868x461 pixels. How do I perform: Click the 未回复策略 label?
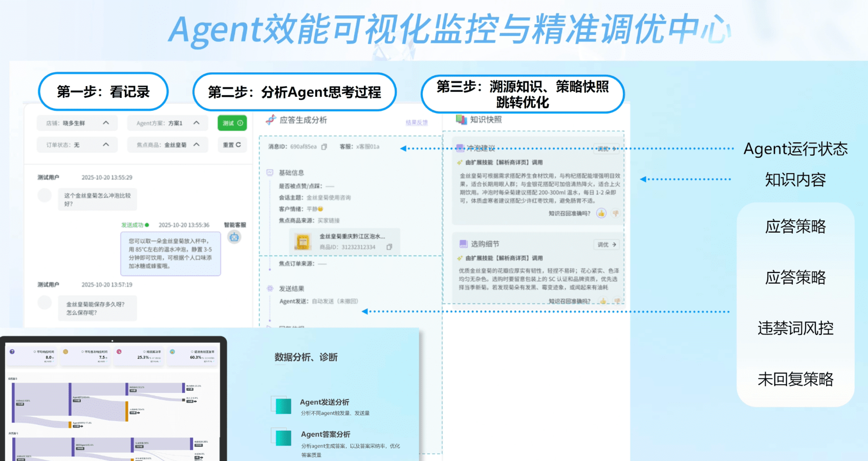tap(795, 379)
